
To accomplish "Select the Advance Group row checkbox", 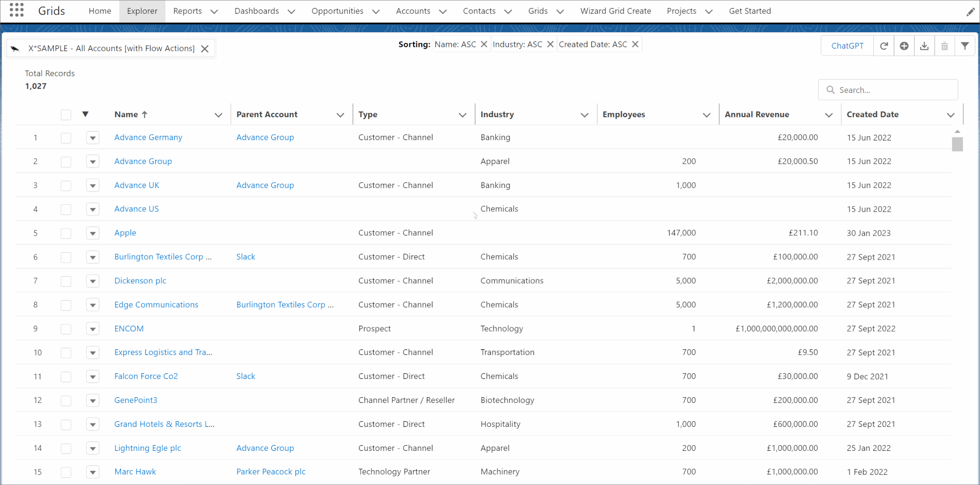I will tap(66, 162).
